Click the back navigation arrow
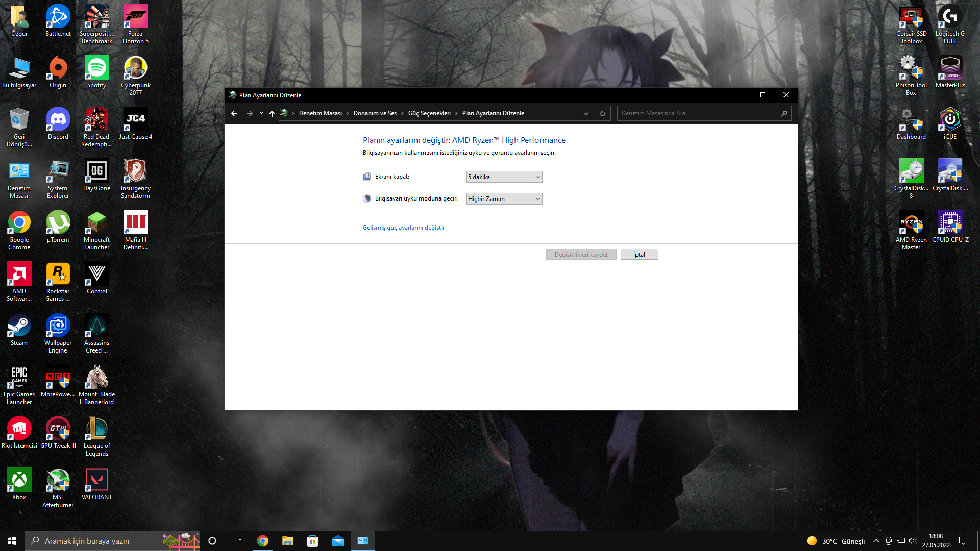The height and width of the screenshot is (551, 980). click(234, 113)
